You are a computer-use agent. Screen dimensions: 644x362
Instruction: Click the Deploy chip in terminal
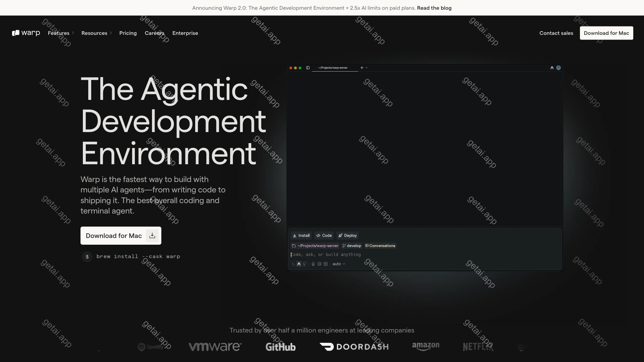(347, 236)
